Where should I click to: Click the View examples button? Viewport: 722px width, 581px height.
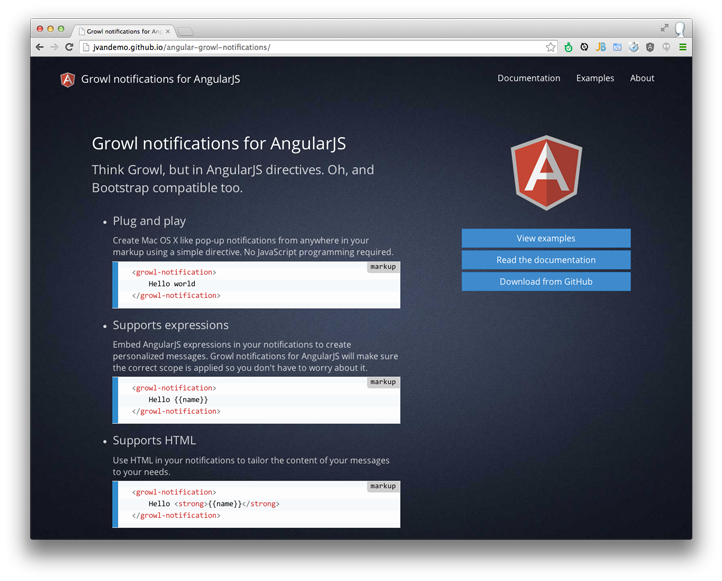(x=546, y=238)
